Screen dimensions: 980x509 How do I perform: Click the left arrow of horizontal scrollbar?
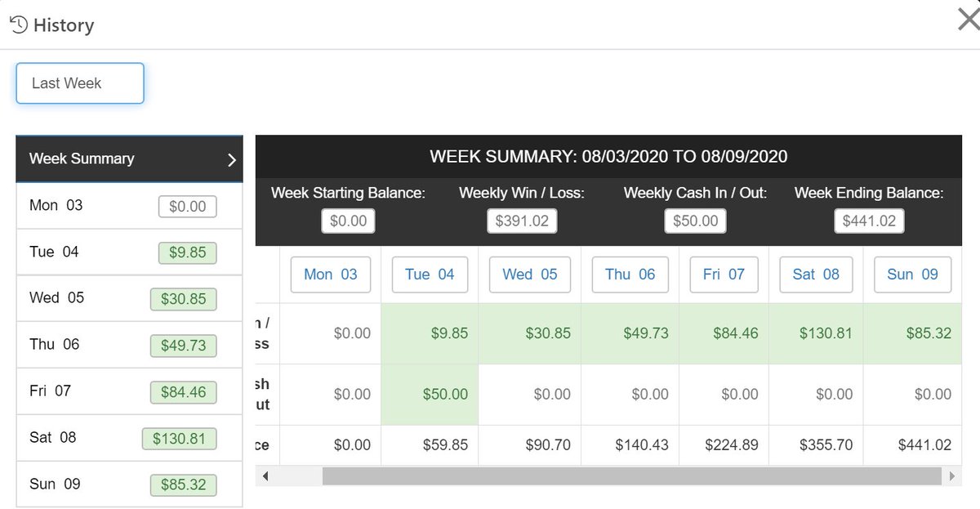(265, 476)
